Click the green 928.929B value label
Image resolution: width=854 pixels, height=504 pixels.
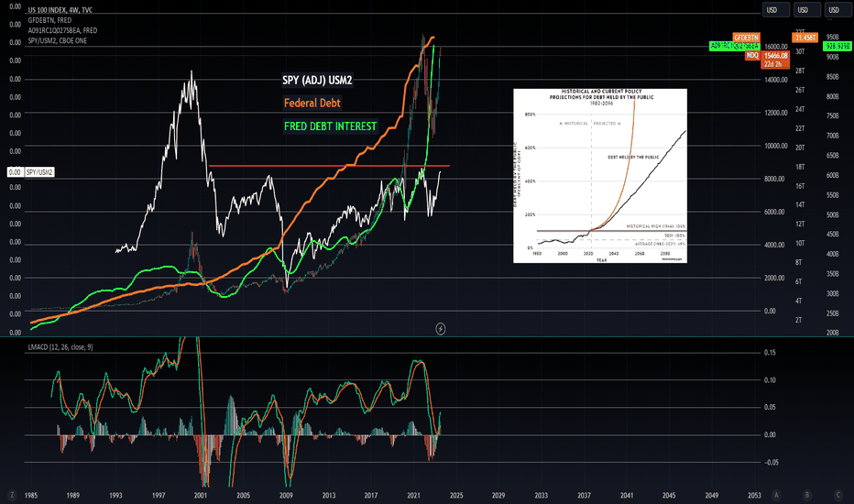(x=838, y=47)
